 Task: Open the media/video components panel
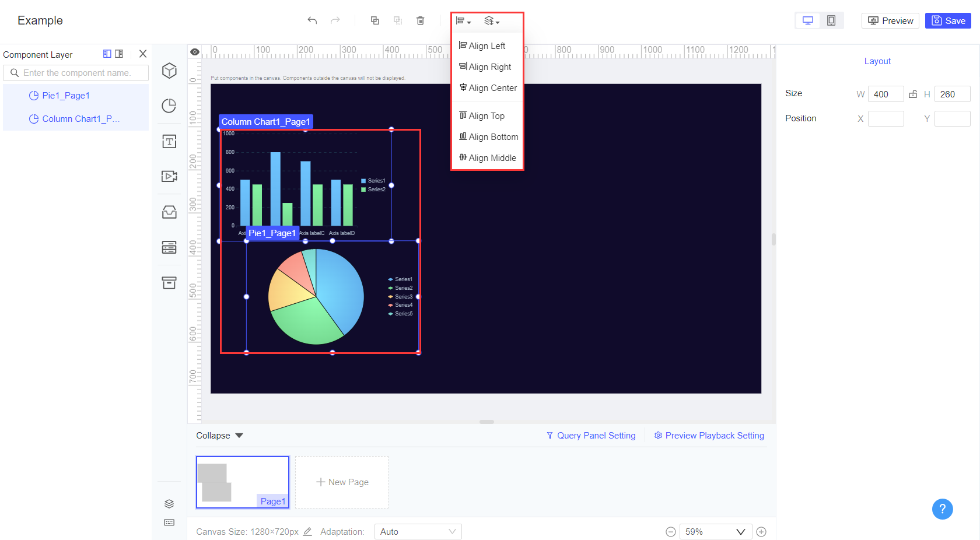169,176
